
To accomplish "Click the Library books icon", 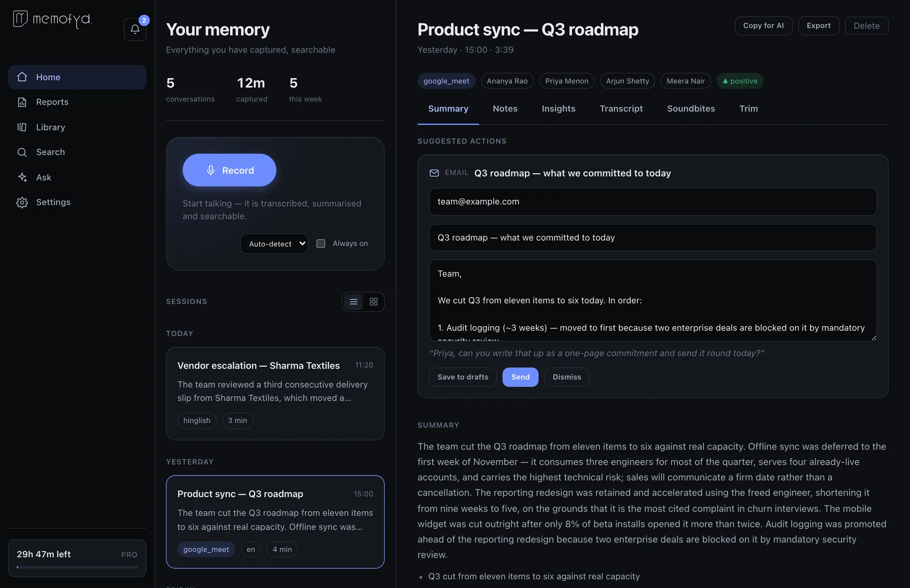I will [x=22, y=127].
